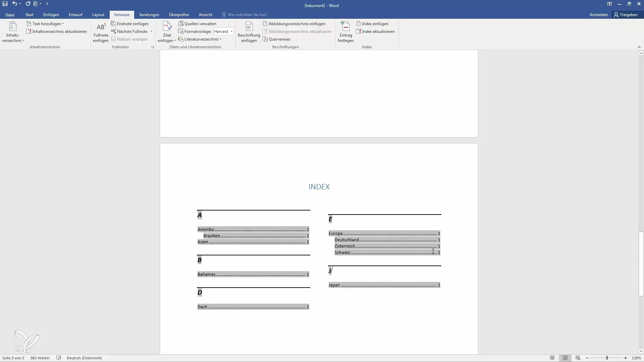644x362 pixels.
Task: Click the zoom in plus button
Action: tap(626, 358)
